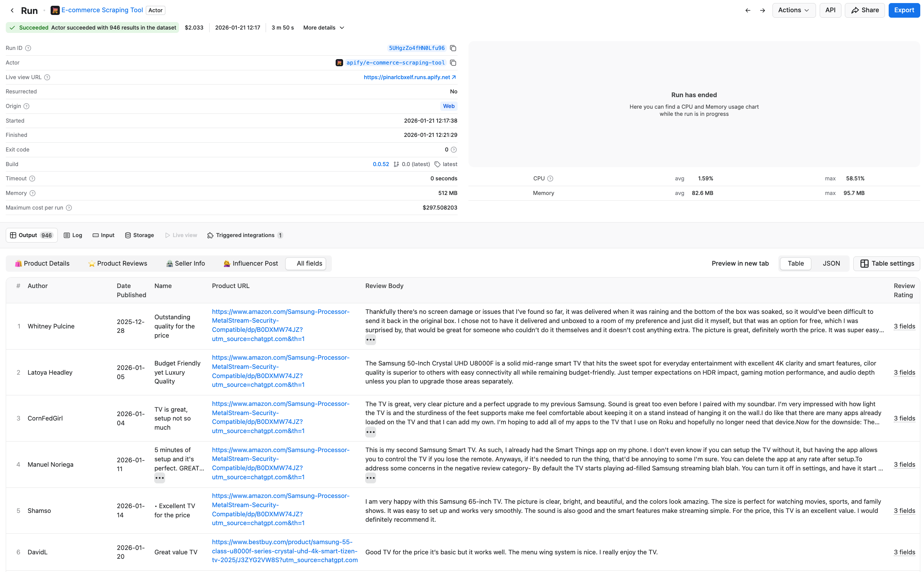Copy the Actor name apify/e-commerce-scraping-tool
This screenshot has height=572, width=924.
pos(453,62)
